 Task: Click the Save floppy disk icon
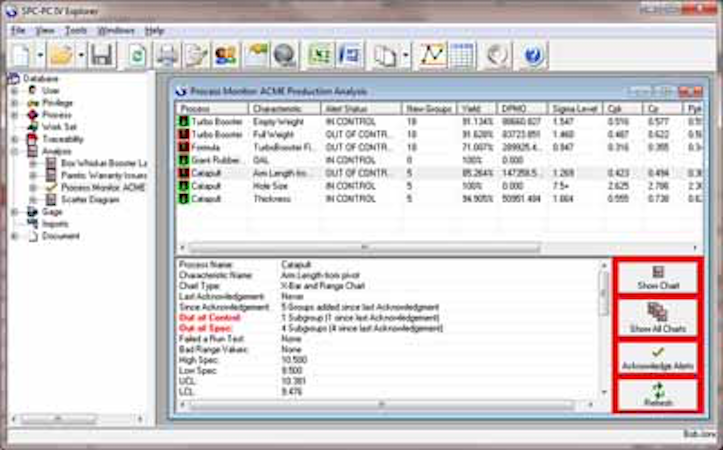[x=102, y=55]
